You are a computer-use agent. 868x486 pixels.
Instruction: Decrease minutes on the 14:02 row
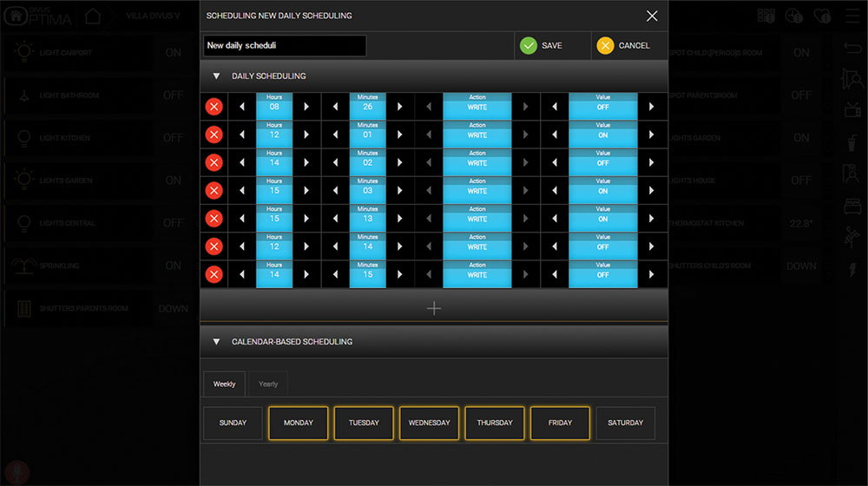335,162
